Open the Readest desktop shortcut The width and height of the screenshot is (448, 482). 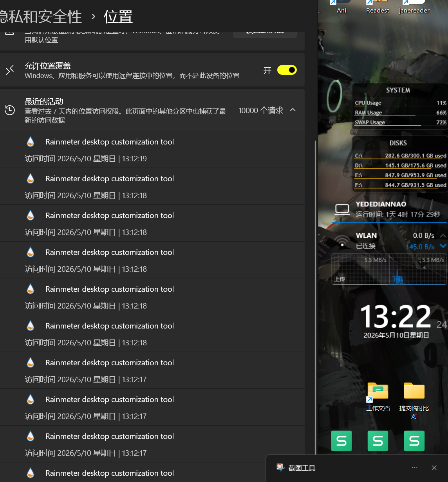point(378,7)
